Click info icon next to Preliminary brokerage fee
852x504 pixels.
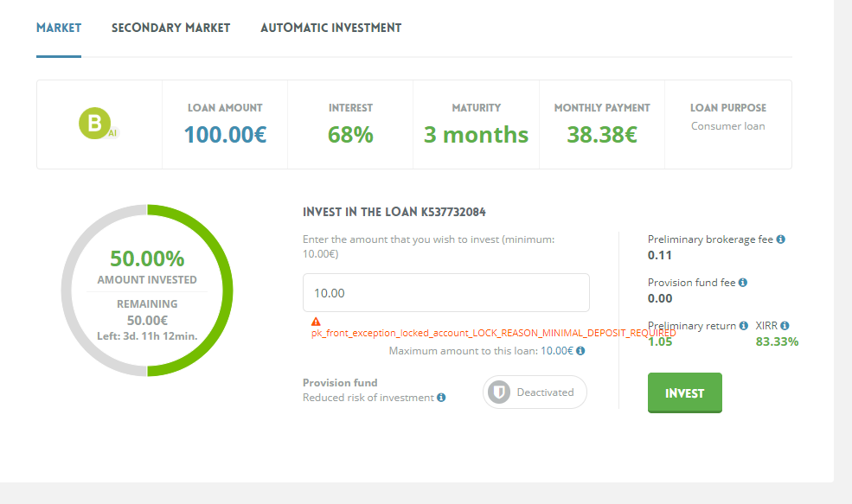(781, 239)
